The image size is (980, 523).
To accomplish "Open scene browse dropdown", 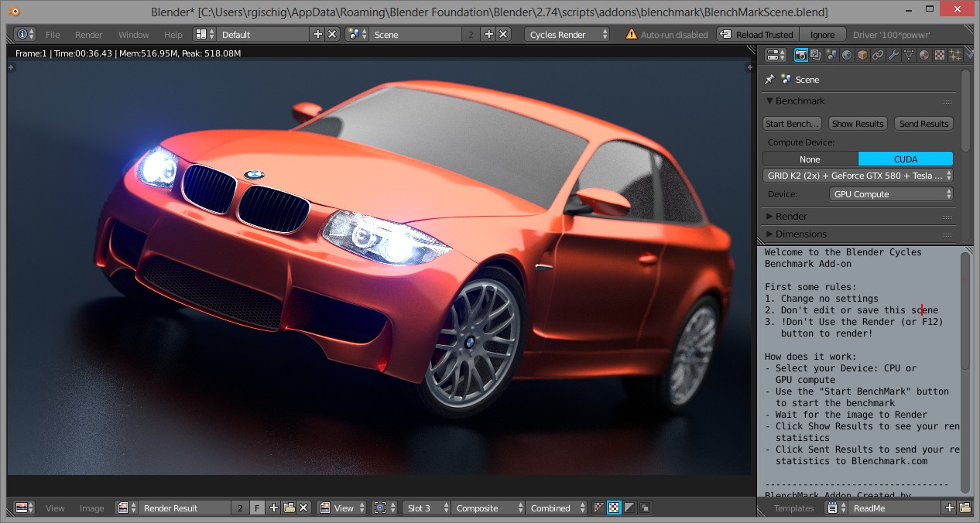I will [357, 35].
